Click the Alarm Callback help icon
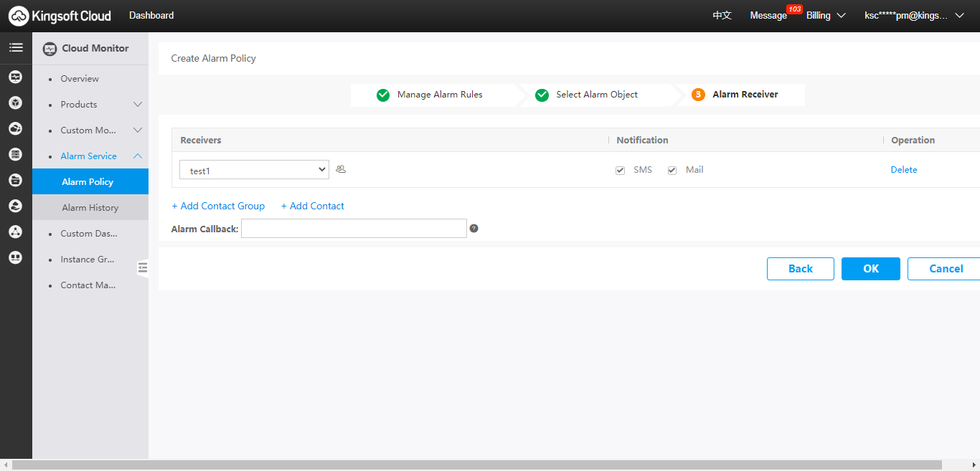This screenshot has width=980, height=471. coord(473,229)
